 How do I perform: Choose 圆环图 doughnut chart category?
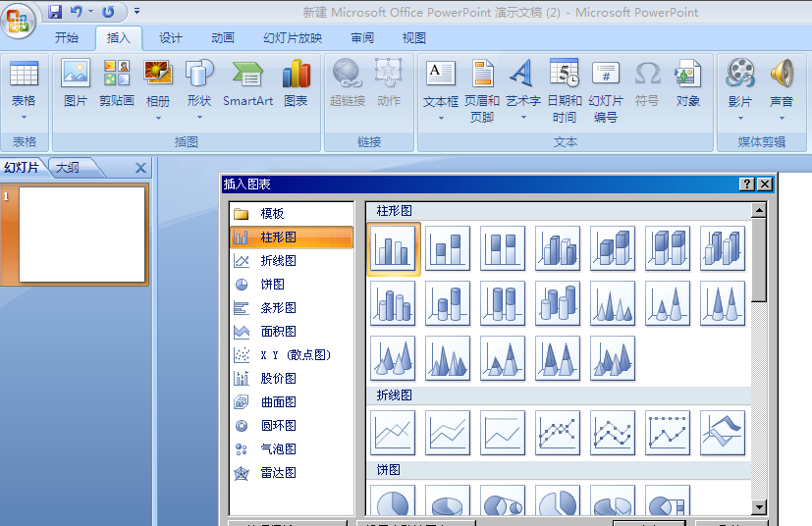(291, 426)
